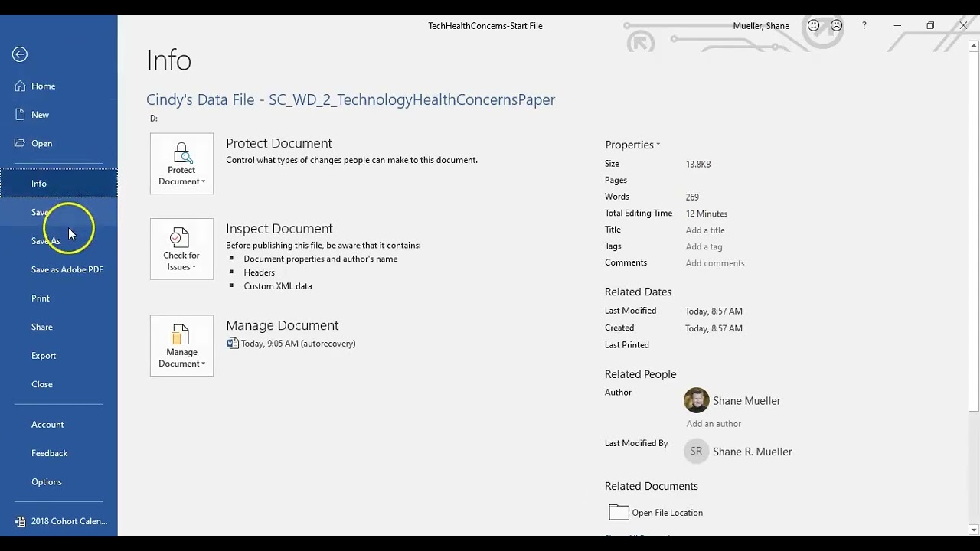Image resolution: width=980 pixels, height=551 pixels.
Task: Open the Print page
Action: pos(59,298)
